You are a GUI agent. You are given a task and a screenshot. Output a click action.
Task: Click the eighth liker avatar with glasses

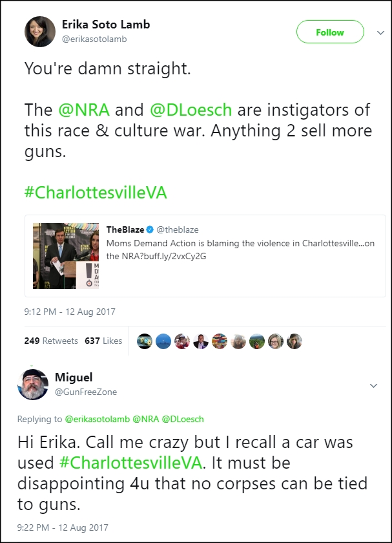coord(275,341)
